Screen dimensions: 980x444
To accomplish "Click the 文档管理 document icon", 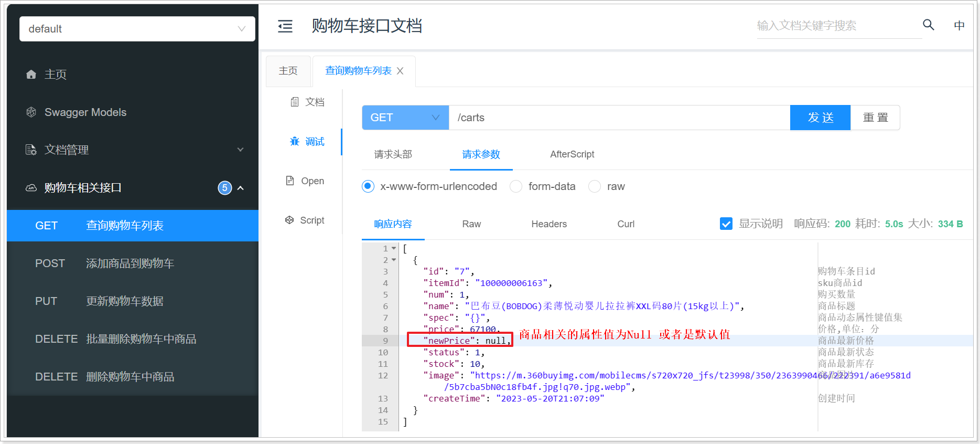I will pos(31,150).
